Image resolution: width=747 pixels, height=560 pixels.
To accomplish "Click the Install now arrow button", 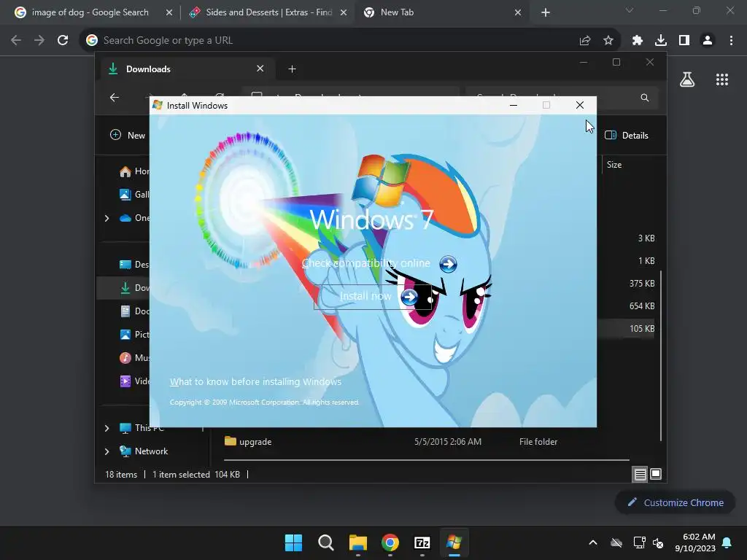I will click(409, 297).
